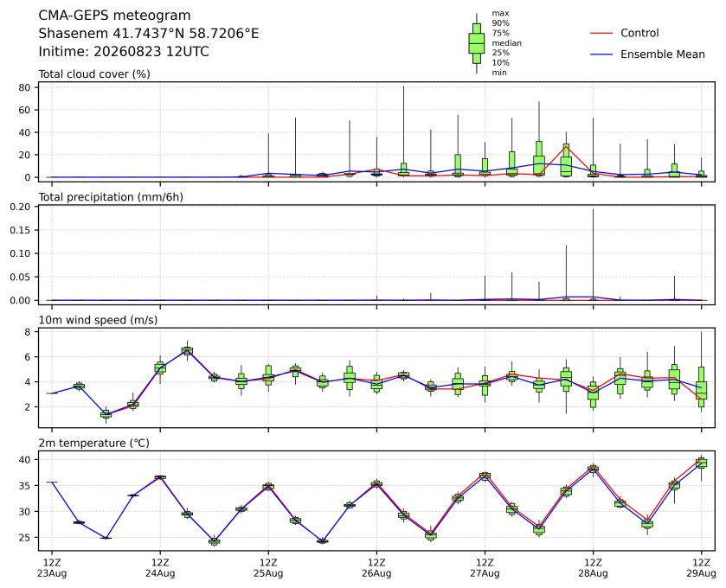Click the 'Initime: 20260823 12UTC' text
Viewport: 726px width, 588px height.
124,51
